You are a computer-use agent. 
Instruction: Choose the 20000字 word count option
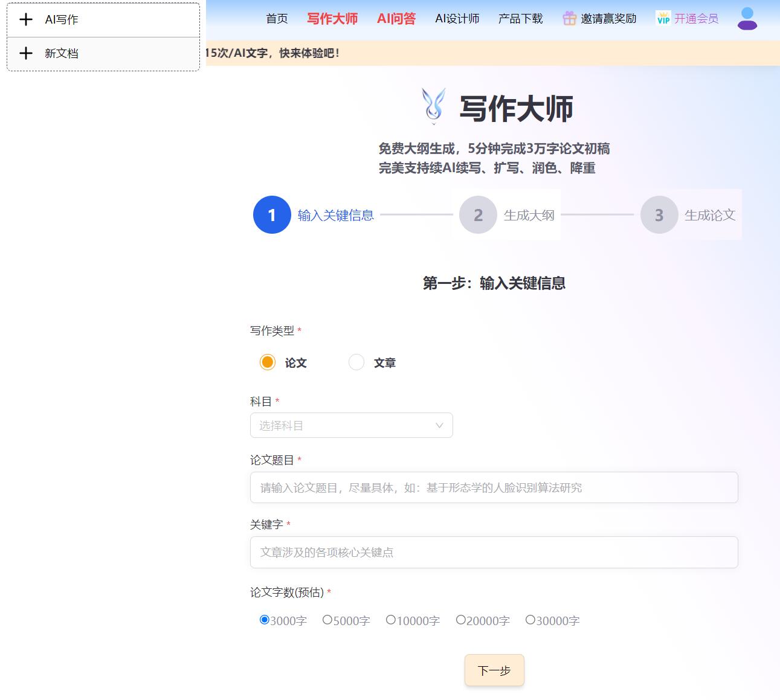460,620
